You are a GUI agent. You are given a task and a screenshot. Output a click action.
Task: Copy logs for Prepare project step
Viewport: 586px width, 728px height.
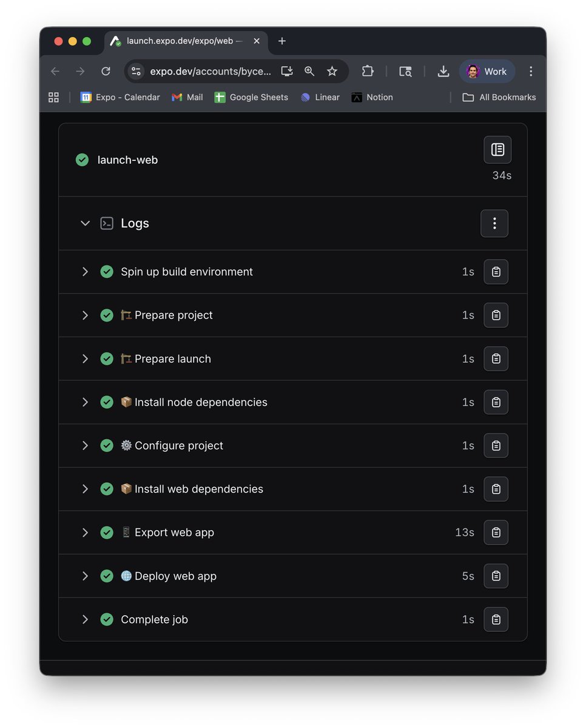click(x=496, y=315)
